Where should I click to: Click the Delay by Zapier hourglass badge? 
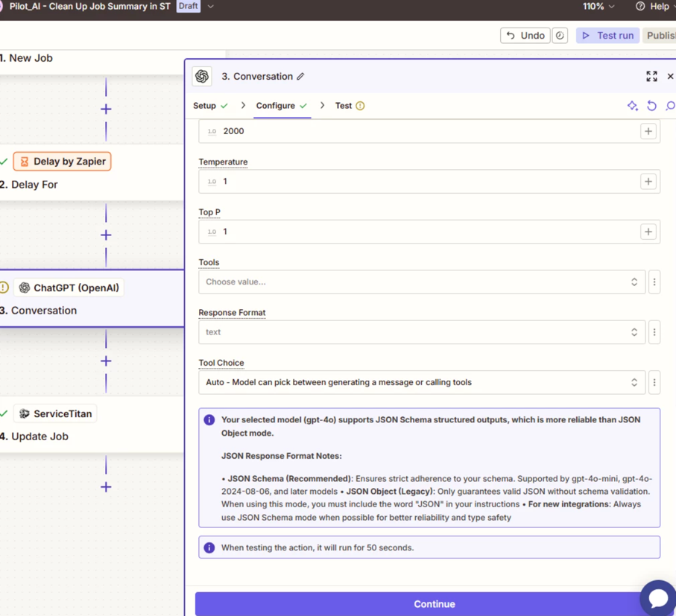coord(62,162)
